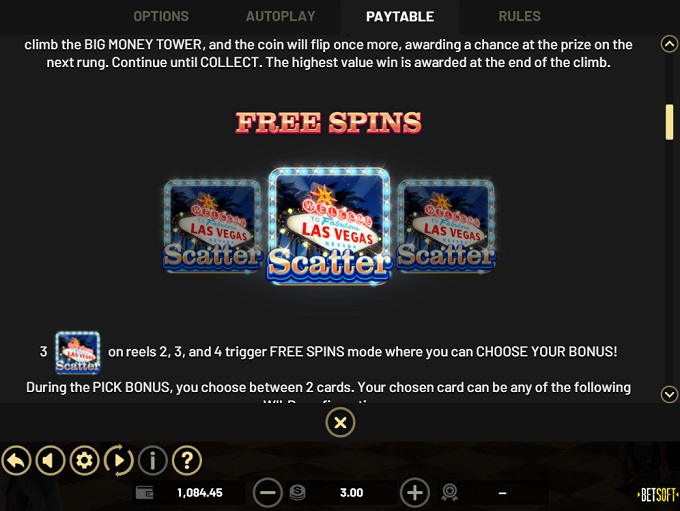Click the coin stack bet icon

point(298,493)
